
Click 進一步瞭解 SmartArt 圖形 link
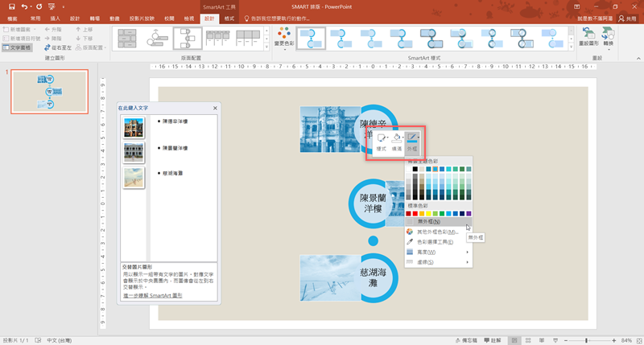tap(152, 296)
